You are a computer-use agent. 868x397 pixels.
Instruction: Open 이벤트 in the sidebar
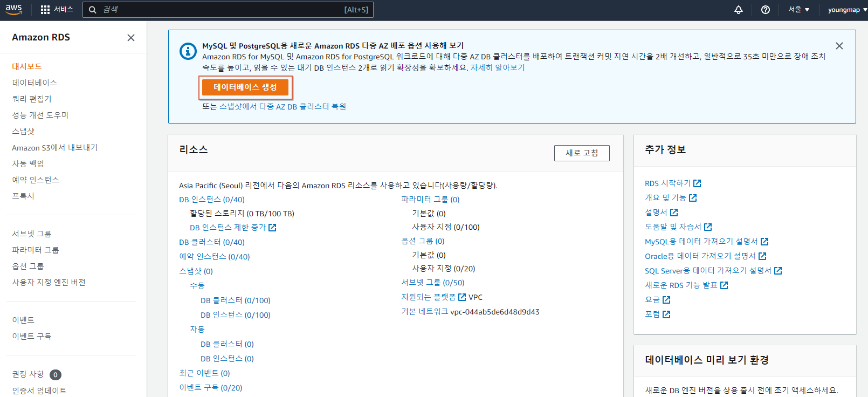pos(23,320)
